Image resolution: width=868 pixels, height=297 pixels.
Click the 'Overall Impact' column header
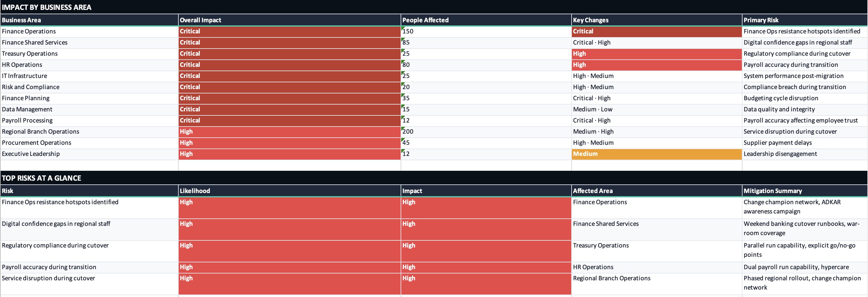(289, 20)
